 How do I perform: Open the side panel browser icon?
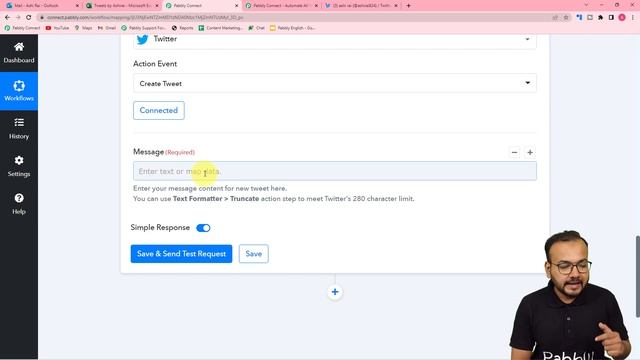click(x=611, y=18)
